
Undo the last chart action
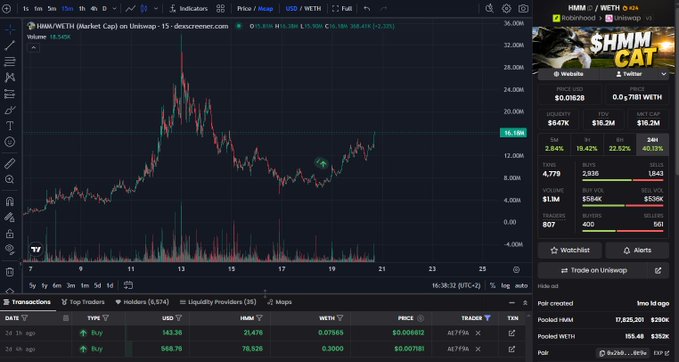367,8
